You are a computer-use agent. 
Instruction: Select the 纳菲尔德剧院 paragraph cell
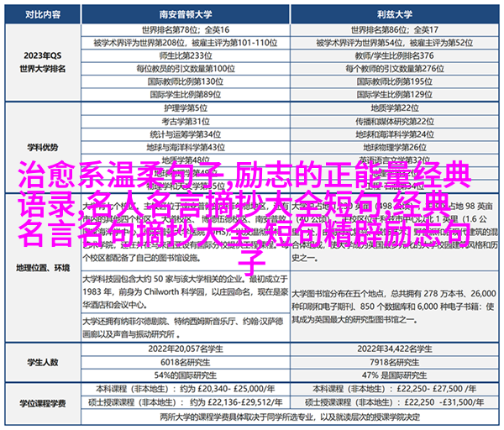click(186, 328)
